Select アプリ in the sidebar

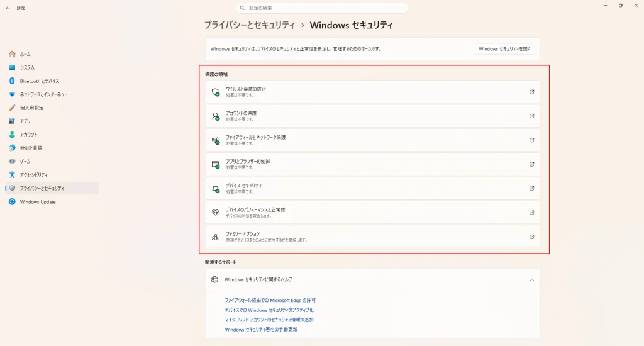[x=52, y=121]
